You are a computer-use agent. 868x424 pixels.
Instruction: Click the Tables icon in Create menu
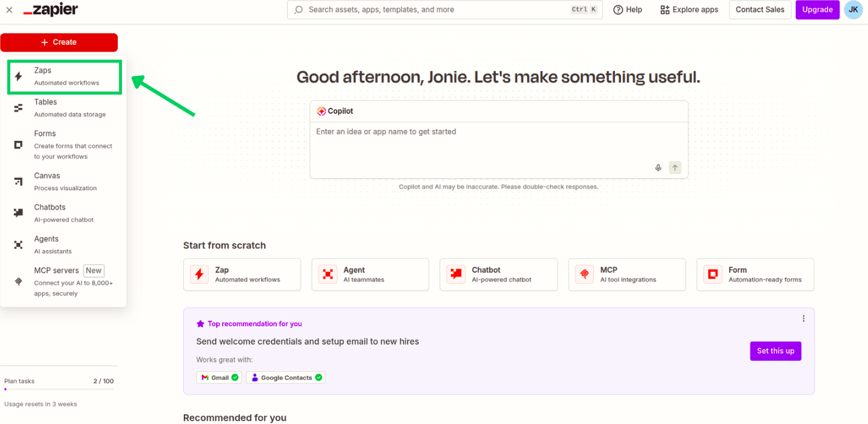(x=18, y=108)
